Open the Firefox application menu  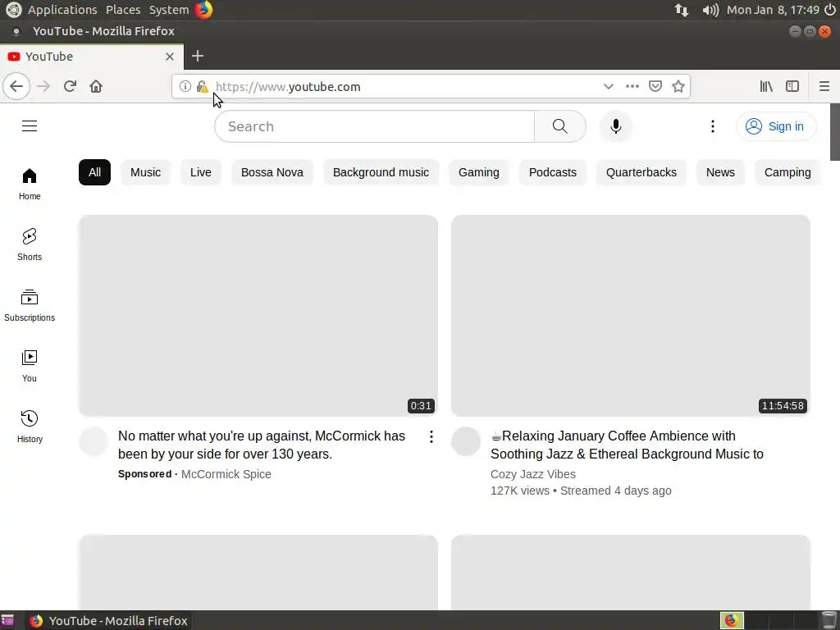tap(824, 86)
